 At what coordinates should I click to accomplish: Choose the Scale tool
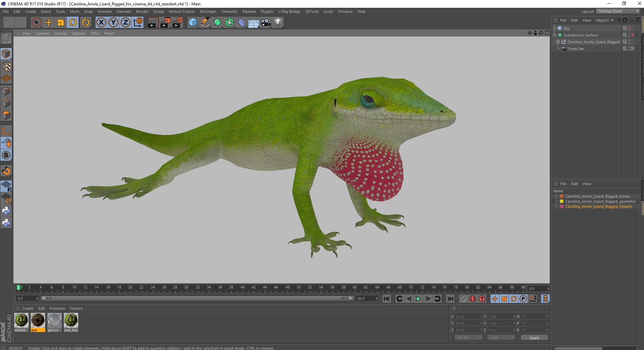[61, 23]
